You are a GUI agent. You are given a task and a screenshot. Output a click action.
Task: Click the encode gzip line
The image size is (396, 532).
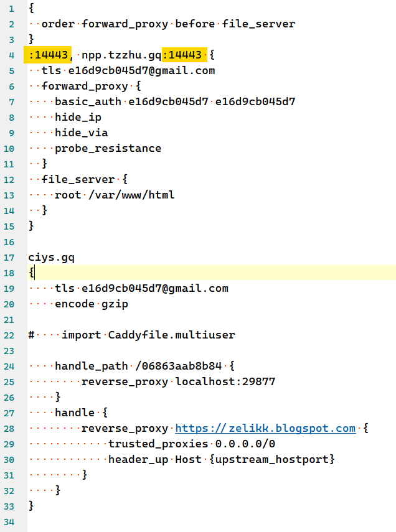pos(92,304)
